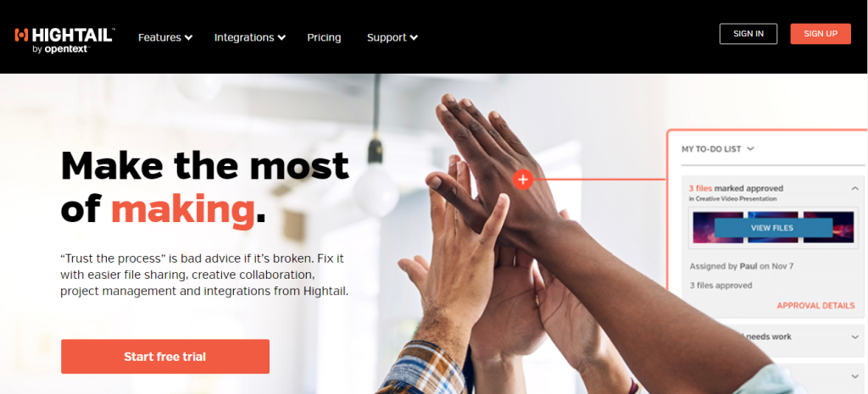Open the Integrations menu
The width and height of the screenshot is (868, 394).
pos(250,37)
